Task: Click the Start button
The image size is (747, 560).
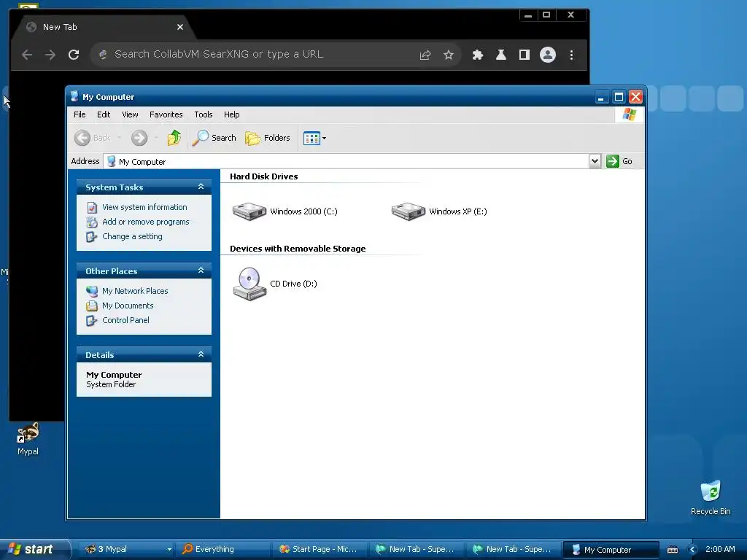Action: [x=34, y=549]
